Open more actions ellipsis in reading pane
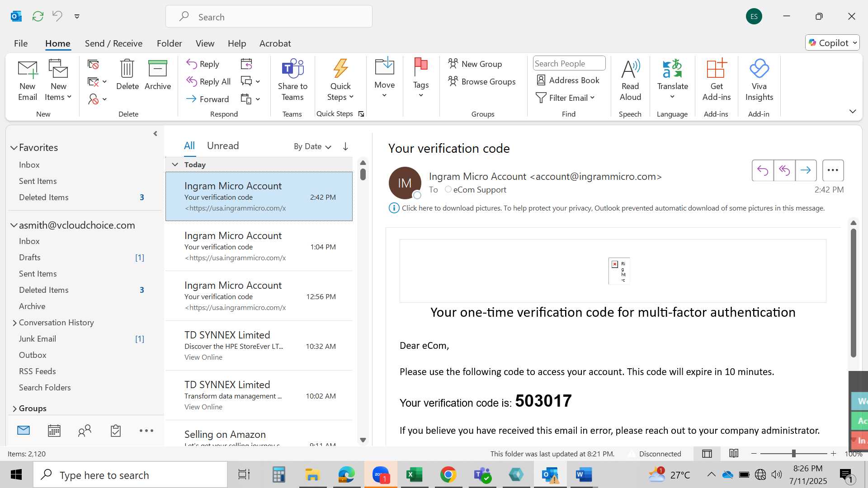This screenshot has height=488, width=868. click(x=833, y=170)
